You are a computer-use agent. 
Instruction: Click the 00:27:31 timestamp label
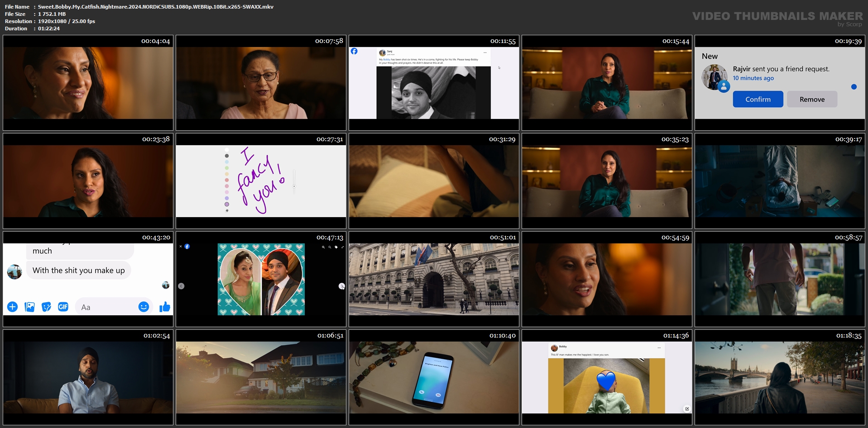click(330, 139)
